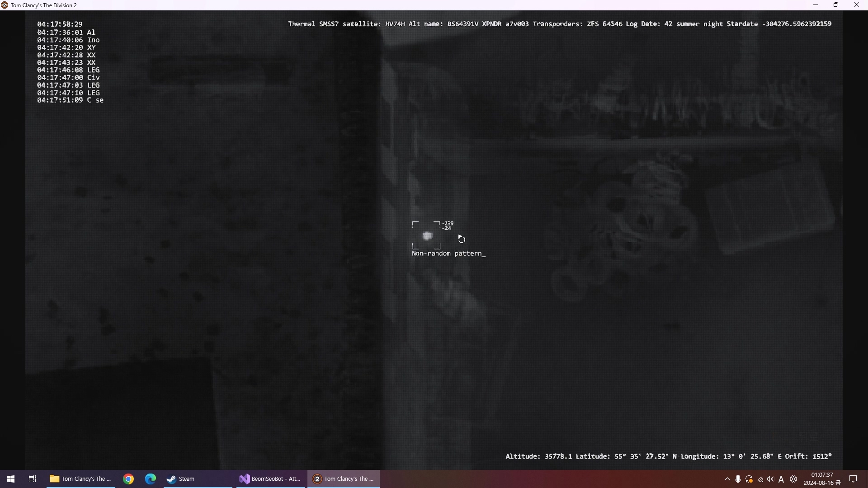The width and height of the screenshot is (868, 488).
Task: Toggle the IME input mode 'A' indicator
Action: [x=781, y=479]
